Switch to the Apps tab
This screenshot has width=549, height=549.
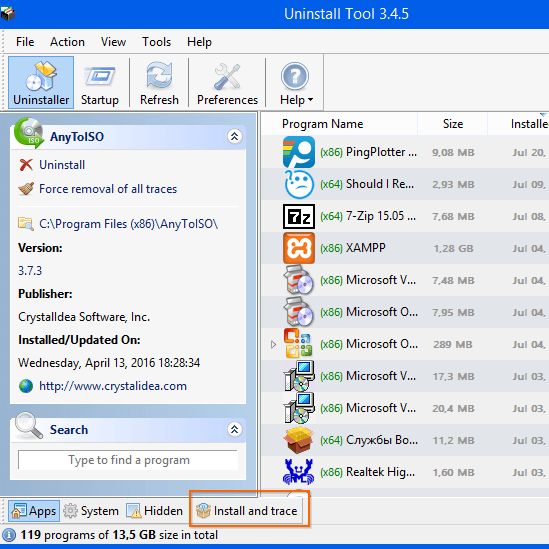[34, 511]
